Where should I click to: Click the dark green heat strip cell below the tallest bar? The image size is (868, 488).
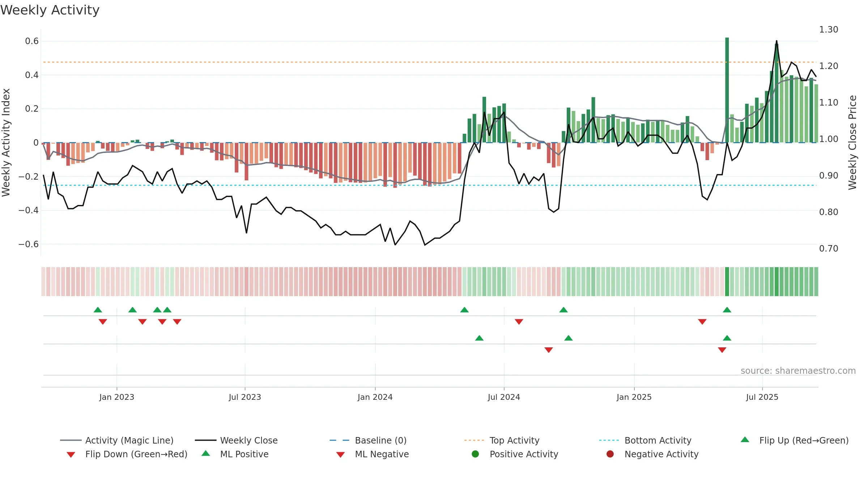click(727, 282)
